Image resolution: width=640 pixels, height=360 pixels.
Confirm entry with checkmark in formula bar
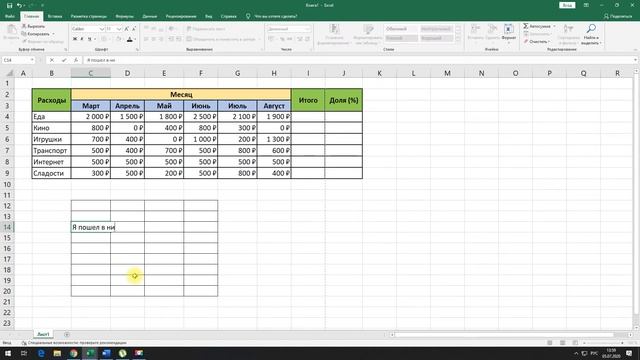(64, 60)
